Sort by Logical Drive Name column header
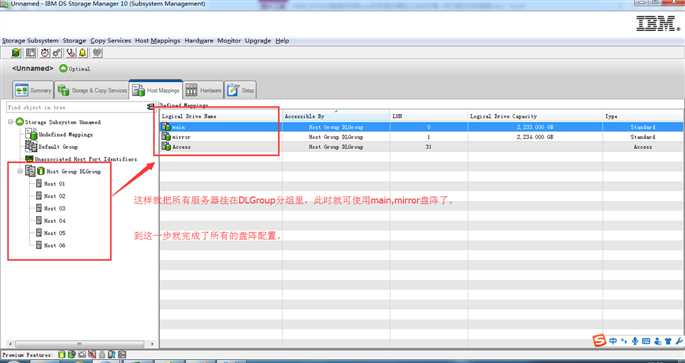This screenshot has height=363, width=685. tap(221, 116)
